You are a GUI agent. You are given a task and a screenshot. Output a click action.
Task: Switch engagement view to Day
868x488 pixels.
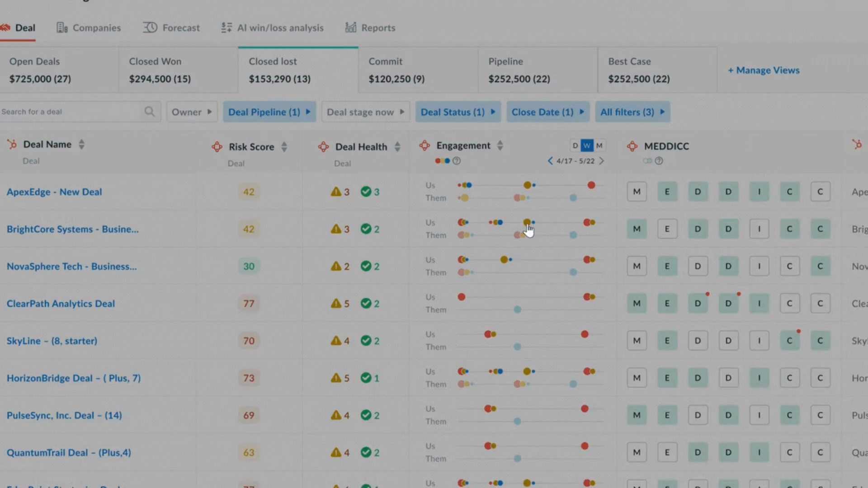(x=575, y=145)
